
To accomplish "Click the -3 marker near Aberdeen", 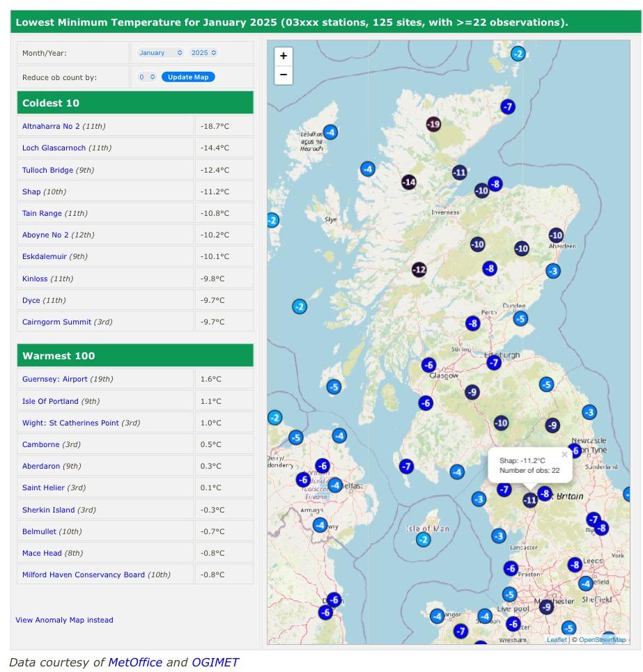I will point(553,271).
